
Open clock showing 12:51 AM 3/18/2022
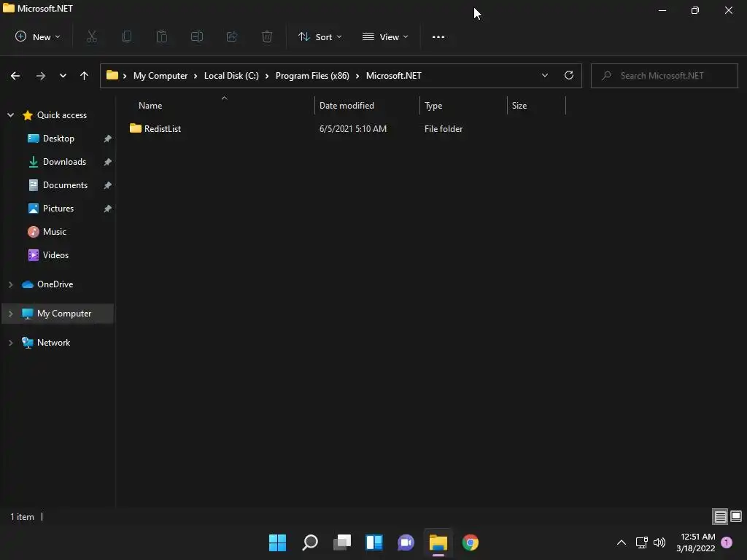click(696, 542)
